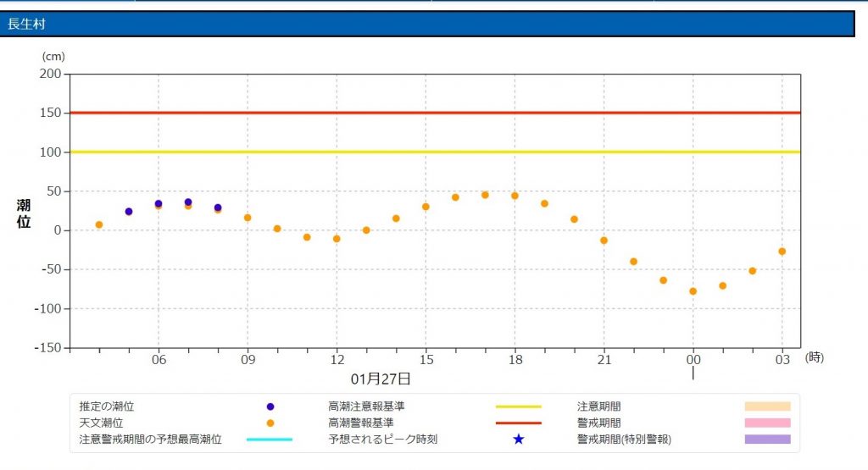Click the 03 hour x-axis label
Viewport: 868px width, 470px height.
(782, 360)
